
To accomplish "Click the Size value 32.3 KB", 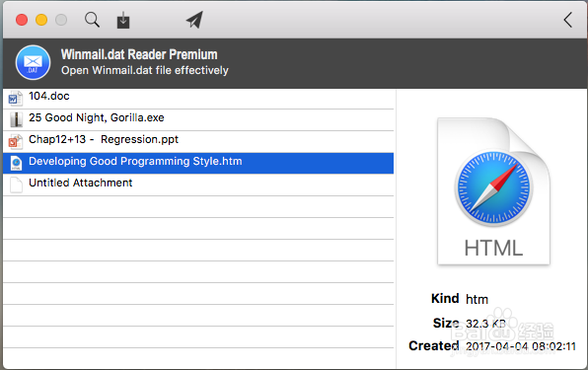I will pos(485,324).
